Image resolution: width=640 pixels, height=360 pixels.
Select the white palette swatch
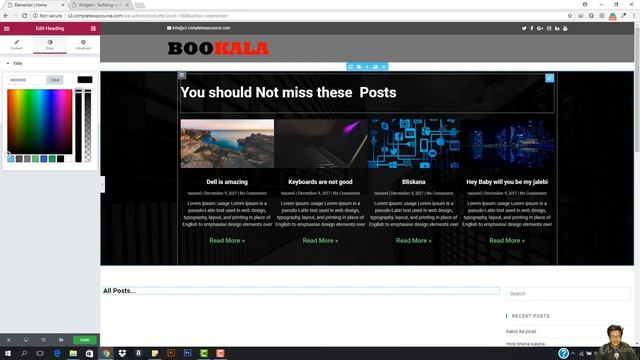69,159
